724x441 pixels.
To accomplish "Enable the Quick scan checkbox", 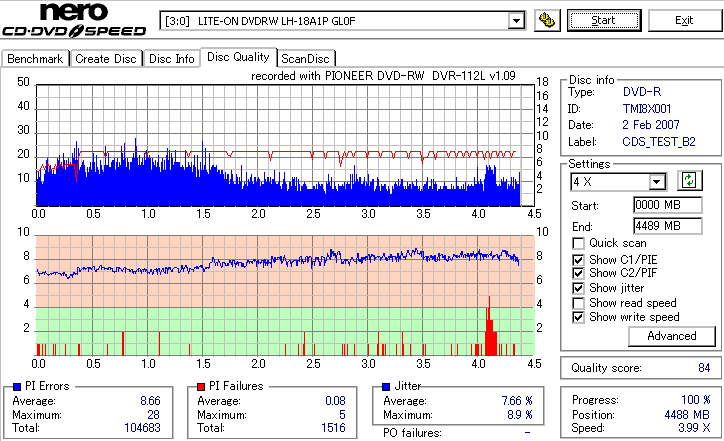I will 578,243.
